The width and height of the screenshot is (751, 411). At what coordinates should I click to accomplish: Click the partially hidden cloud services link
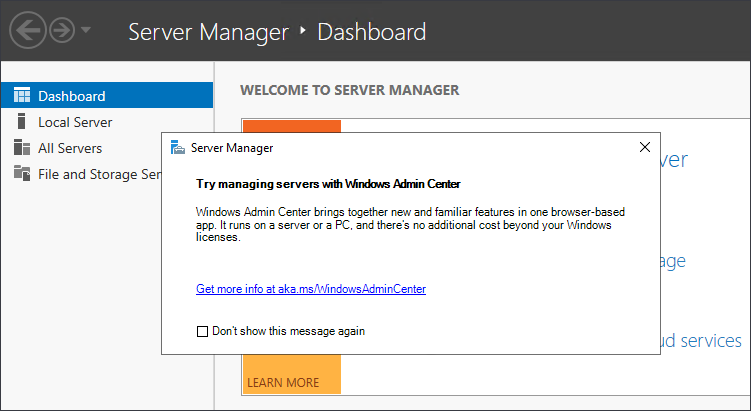click(x=701, y=341)
